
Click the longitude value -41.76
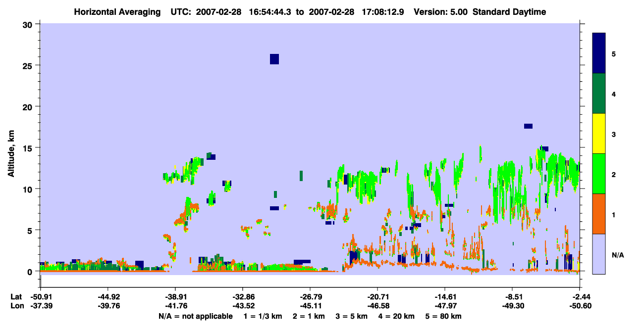pyautogui.click(x=175, y=306)
